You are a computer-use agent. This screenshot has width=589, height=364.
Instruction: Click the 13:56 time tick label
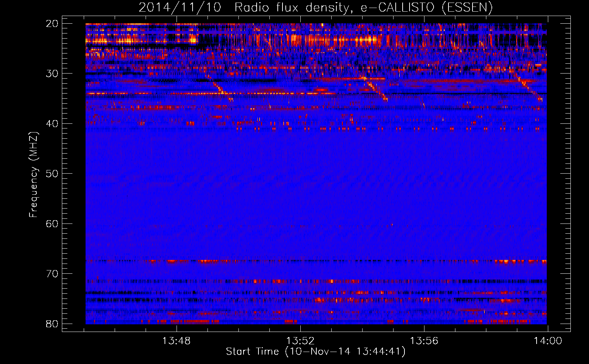point(424,341)
